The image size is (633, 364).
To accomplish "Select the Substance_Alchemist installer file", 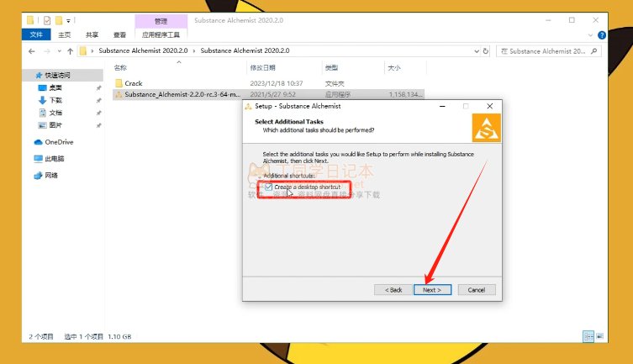I will (x=182, y=94).
